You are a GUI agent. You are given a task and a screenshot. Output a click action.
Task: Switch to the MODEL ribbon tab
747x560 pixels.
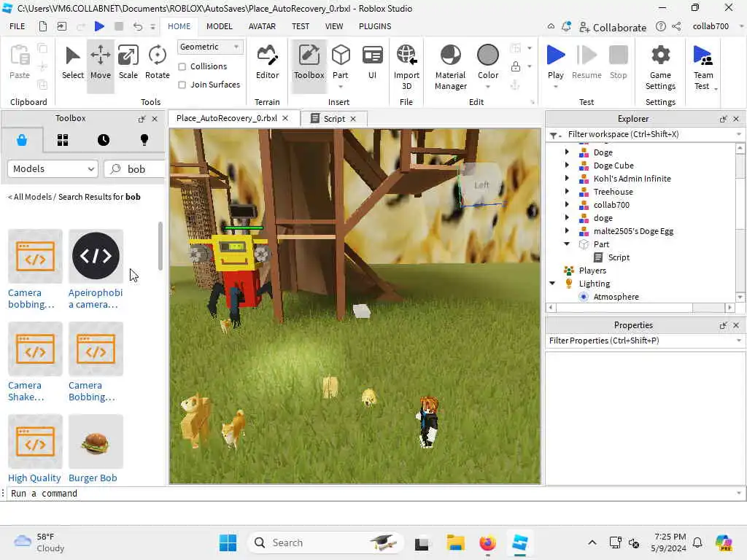click(x=219, y=26)
